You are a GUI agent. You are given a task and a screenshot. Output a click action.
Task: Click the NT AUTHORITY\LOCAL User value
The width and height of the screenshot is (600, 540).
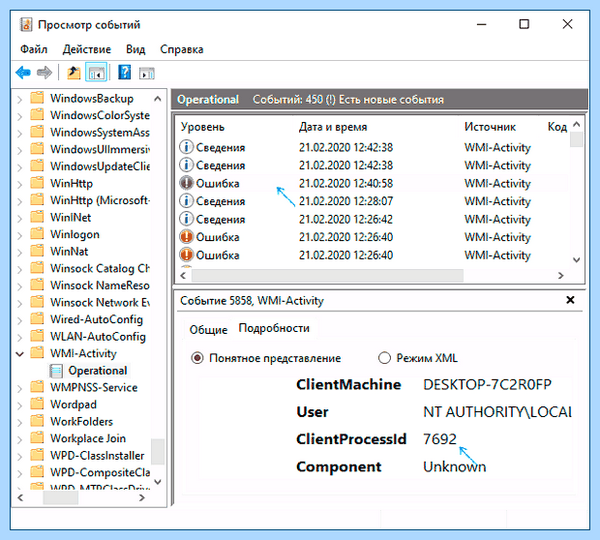[x=497, y=412]
